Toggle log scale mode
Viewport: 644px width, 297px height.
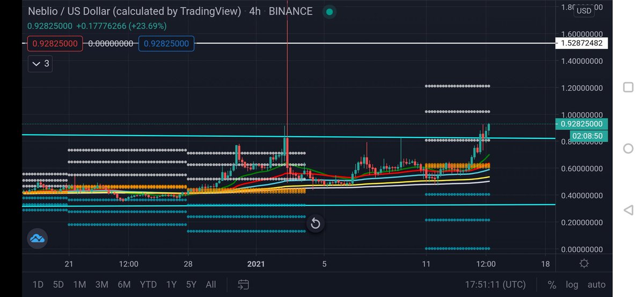572,285
